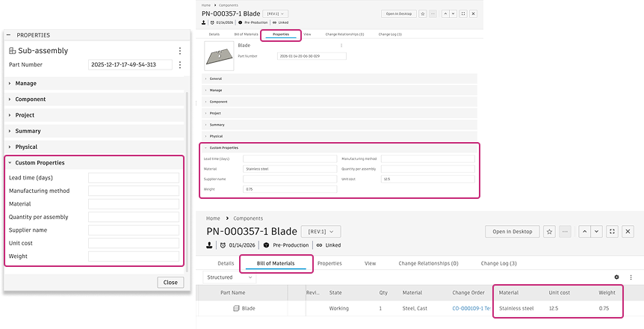
Task: Open the ellipsis menu in the Bill of Materials page header
Action: [565, 232]
